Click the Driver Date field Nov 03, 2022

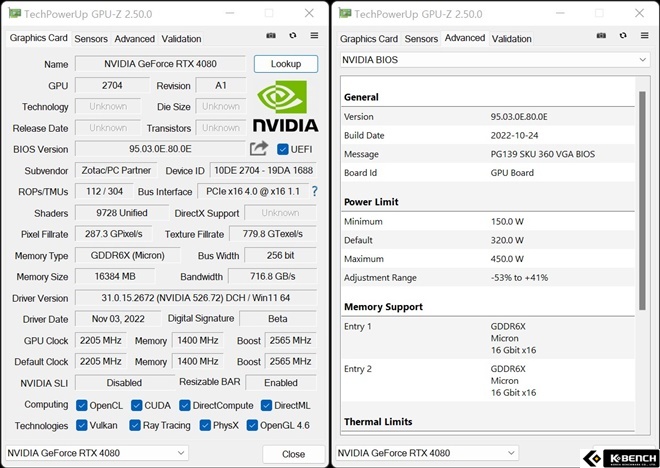click(x=118, y=319)
